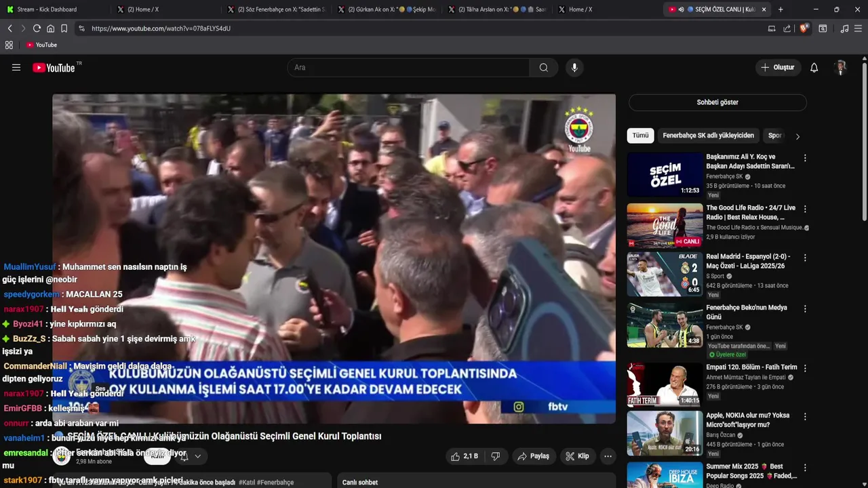The image size is (868, 488).
Task: Open the apps grid in the bookmarks bar
Action: [x=9, y=45]
